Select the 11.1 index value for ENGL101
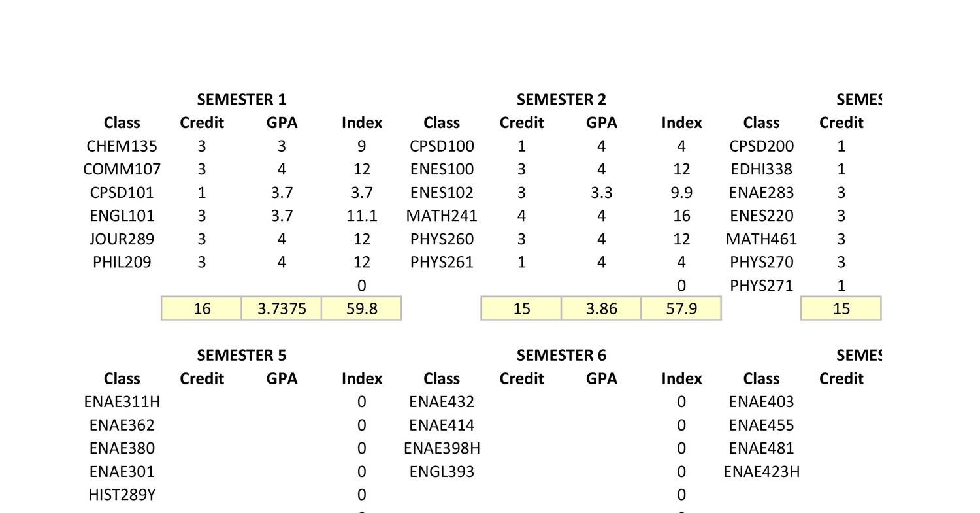Image resolution: width=980 pixels, height=513 pixels. tap(361, 216)
